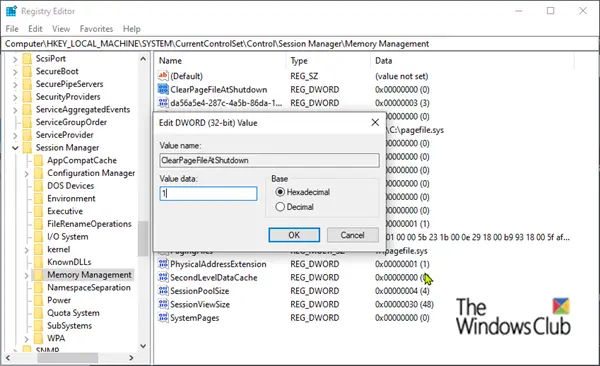Click the tree pane vertical scrollbar thumb
The image size is (600, 366).
[143, 239]
